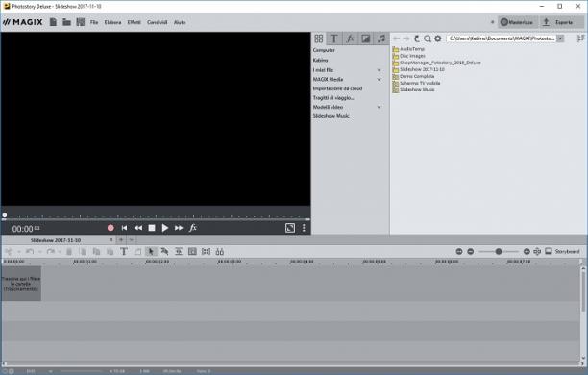Select Slideshow Music in the file list
588x375 pixels.
tap(413, 89)
